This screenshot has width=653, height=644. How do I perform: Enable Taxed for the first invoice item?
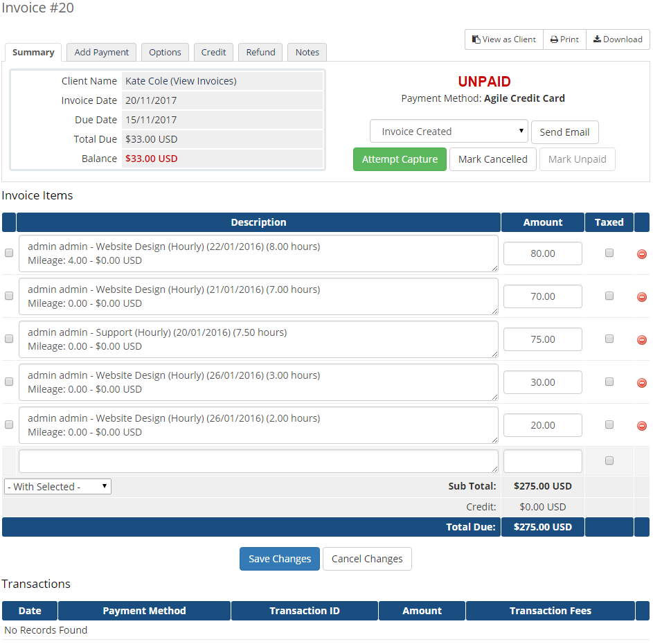click(x=609, y=253)
